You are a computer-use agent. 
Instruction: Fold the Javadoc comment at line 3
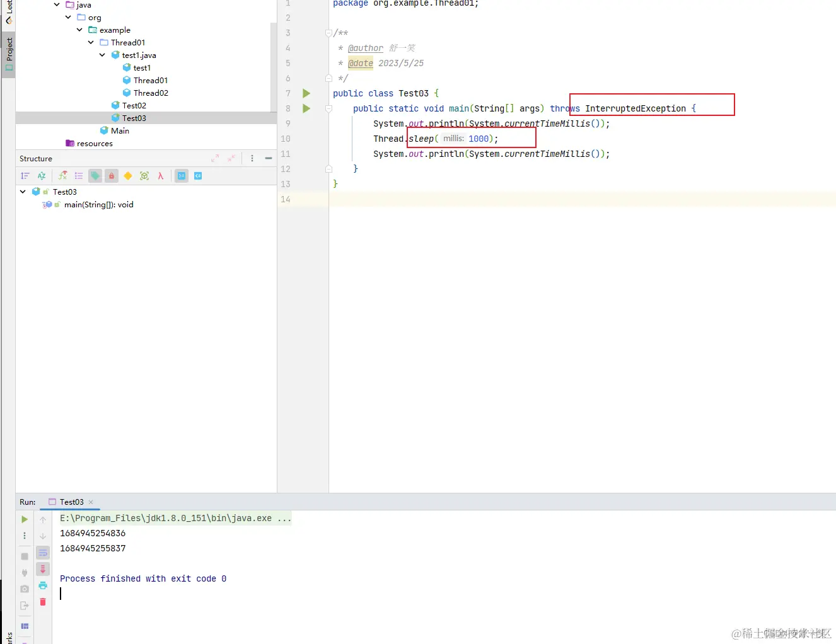click(328, 33)
